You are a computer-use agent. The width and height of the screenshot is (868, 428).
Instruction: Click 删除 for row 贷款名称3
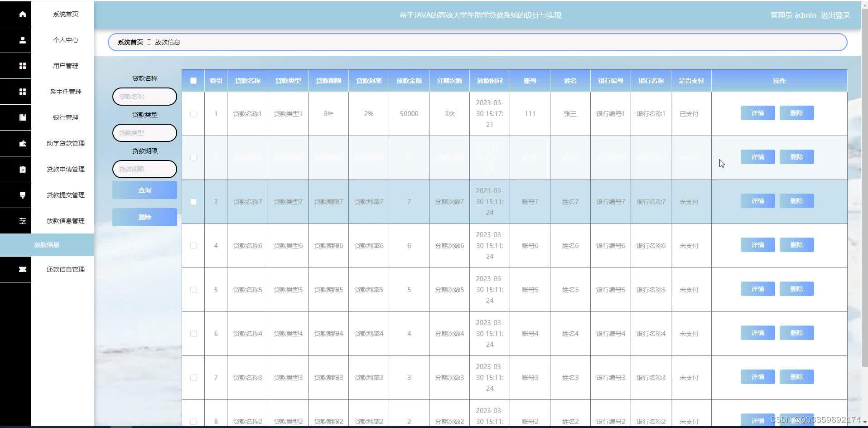click(x=796, y=377)
